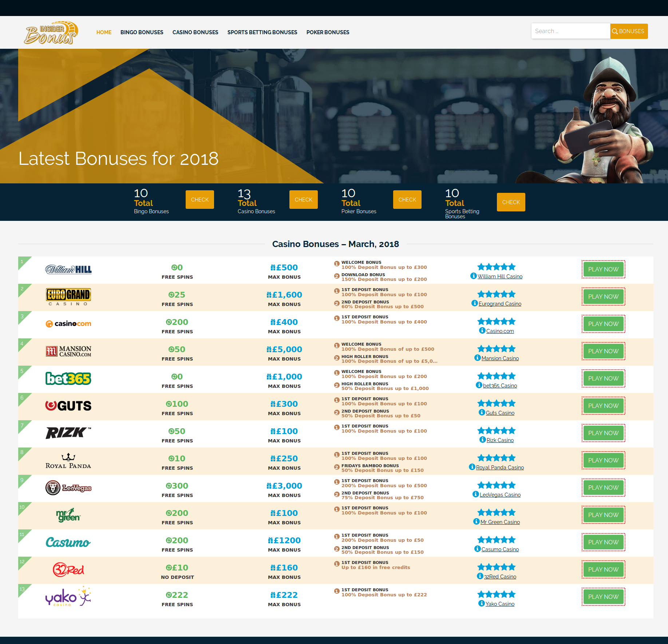Click the info icon beside Rizk Casino
The width and height of the screenshot is (668, 644).
click(x=483, y=440)
